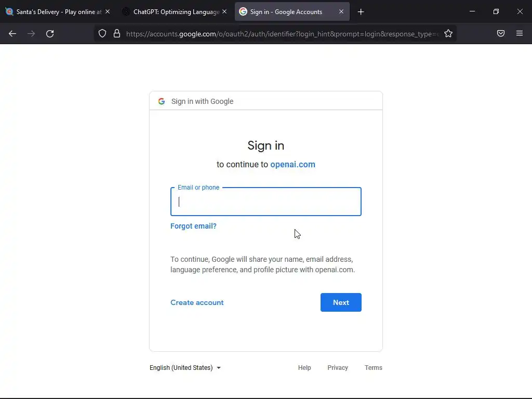Minimize the browser window
This screenshot has width=532, height=399.
coord(472,11)
